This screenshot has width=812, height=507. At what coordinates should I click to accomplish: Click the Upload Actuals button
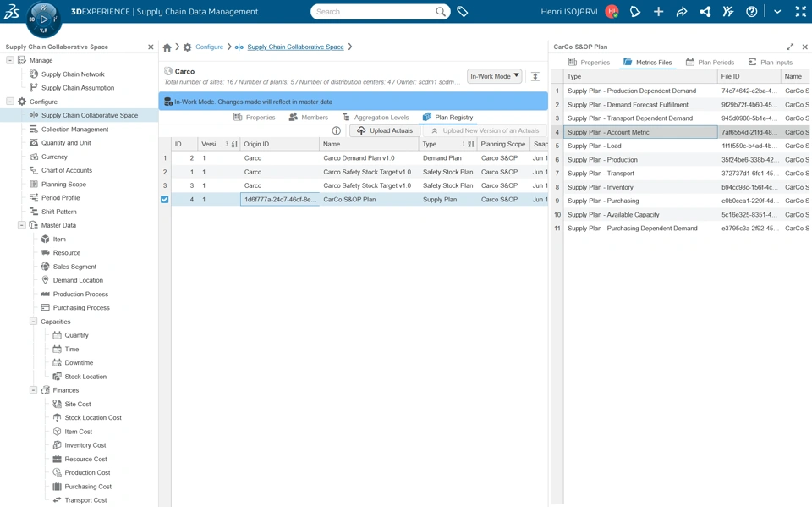[x=385, y=130]
